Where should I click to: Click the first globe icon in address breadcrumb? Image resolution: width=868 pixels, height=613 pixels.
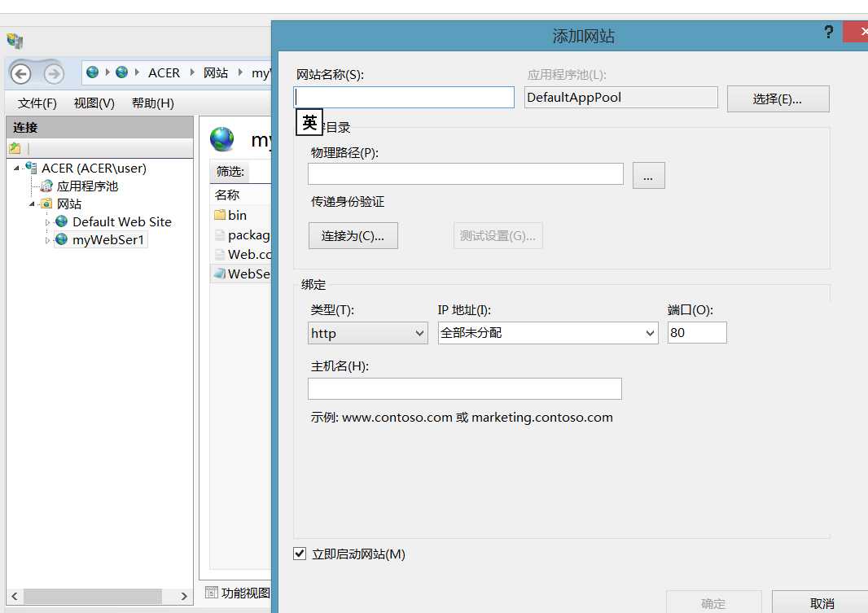tap(93, 72)
